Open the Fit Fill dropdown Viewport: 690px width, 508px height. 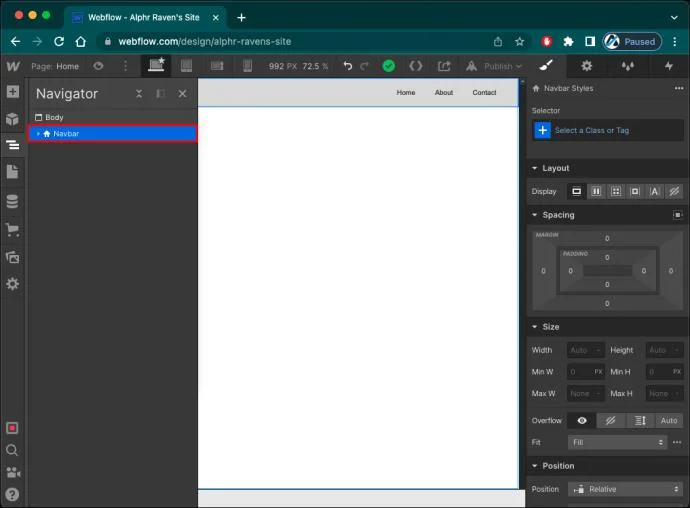click(x=617, y=442)
